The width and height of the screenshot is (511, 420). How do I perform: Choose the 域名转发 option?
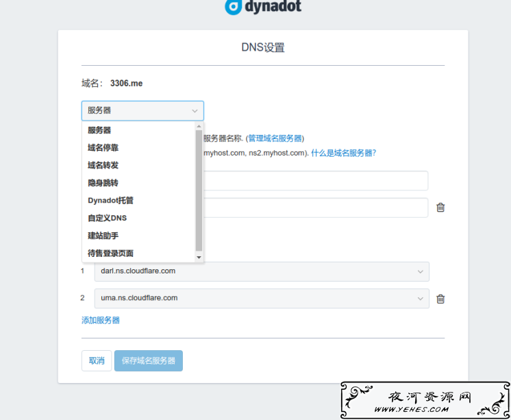[x=138, y=165]
